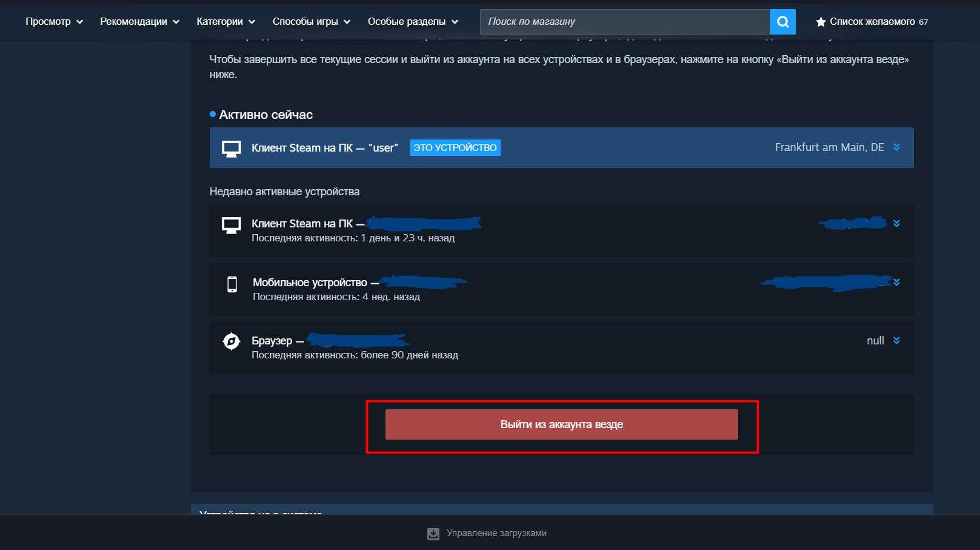The image size is (980, 550).
Task: Click the mobile phone device icon
Action: (x=232, y=284)
